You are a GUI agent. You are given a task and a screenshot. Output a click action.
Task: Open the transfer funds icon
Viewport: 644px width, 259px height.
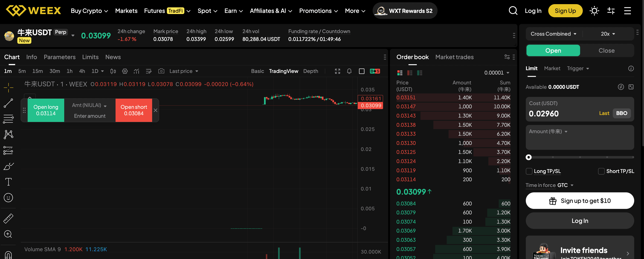[621, 87]
